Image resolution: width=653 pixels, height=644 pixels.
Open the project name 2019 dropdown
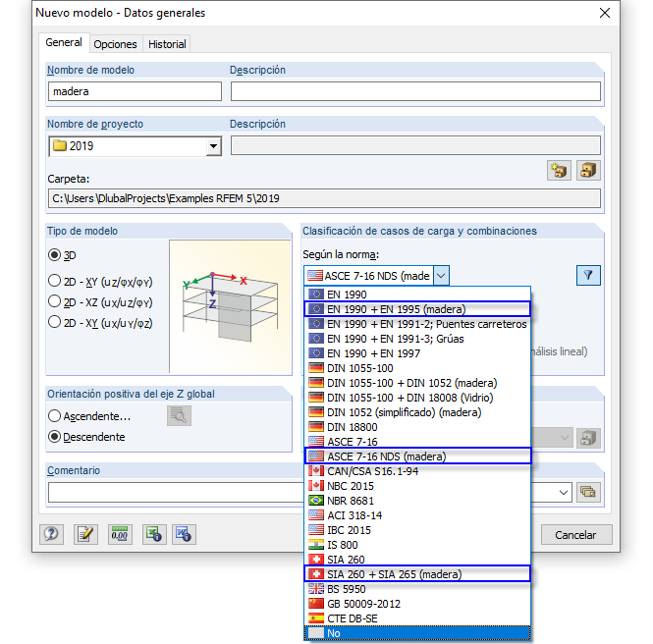tap(213, 146)
